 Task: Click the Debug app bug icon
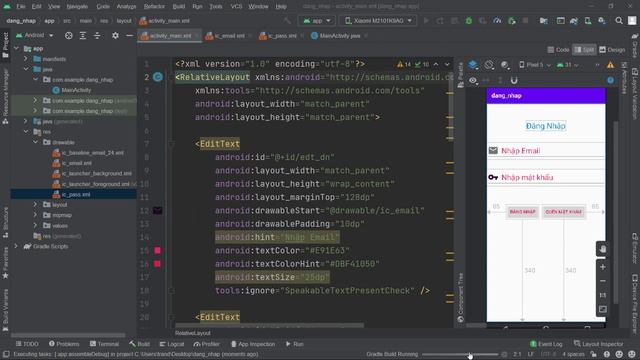coord(469,21)
